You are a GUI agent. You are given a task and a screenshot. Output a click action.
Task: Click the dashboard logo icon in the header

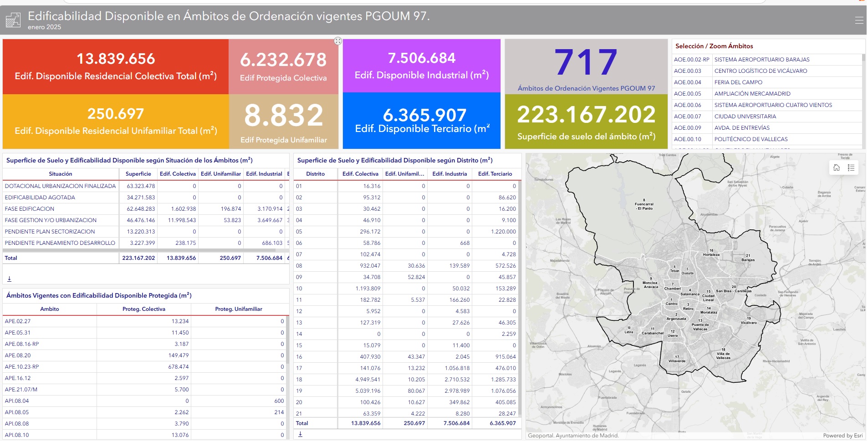13,20
